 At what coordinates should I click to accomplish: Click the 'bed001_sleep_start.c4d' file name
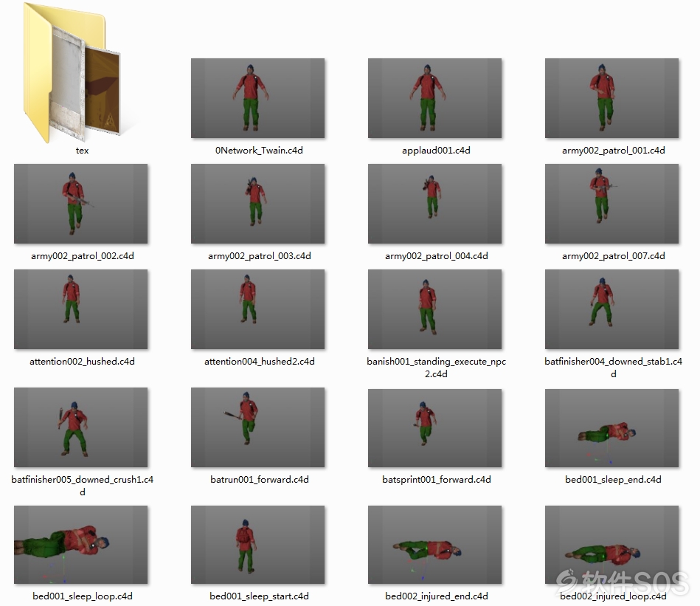click(x=260, y=596)
